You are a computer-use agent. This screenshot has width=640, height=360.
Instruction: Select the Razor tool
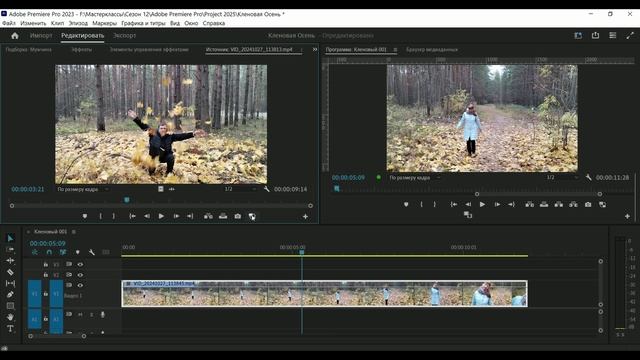(10, 272)
